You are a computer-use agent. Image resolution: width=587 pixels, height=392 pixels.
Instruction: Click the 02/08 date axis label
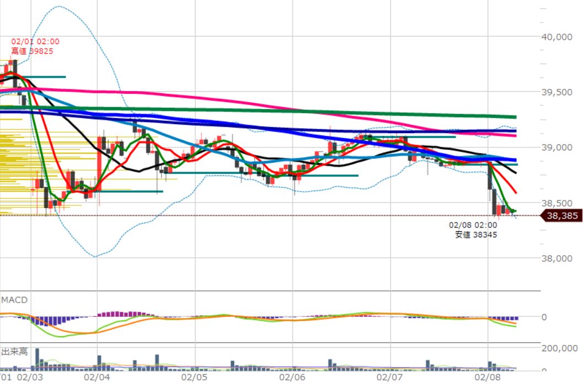pos(488,377)
